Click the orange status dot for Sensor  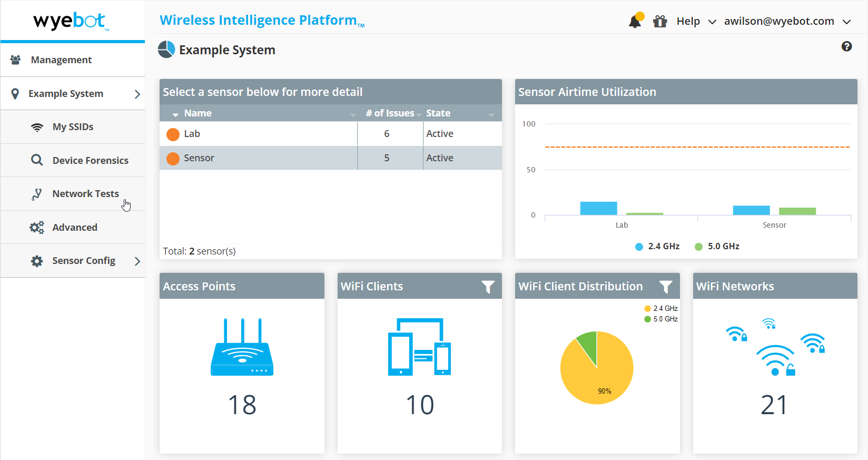[x=173, y=159]
